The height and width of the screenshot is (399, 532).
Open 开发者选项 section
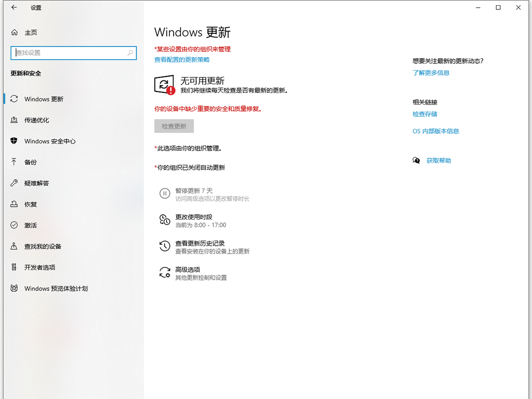(39, 268)
